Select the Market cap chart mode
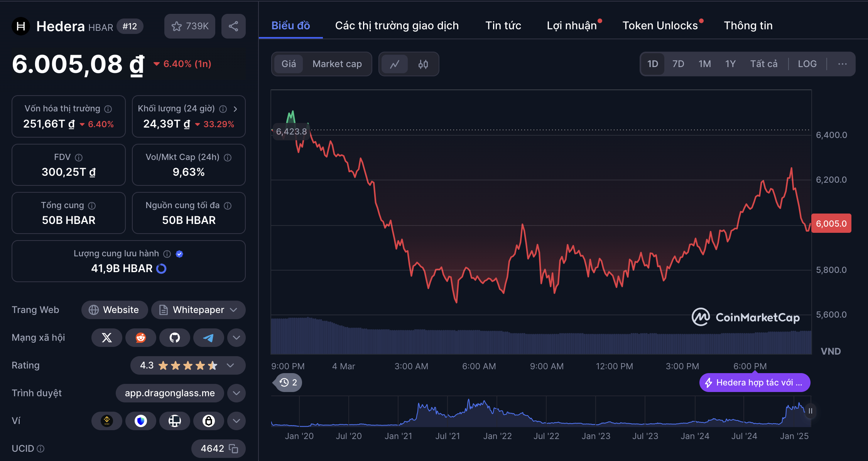Image resolution: width=868 pixels, height=461 pixels. [337, 64]
